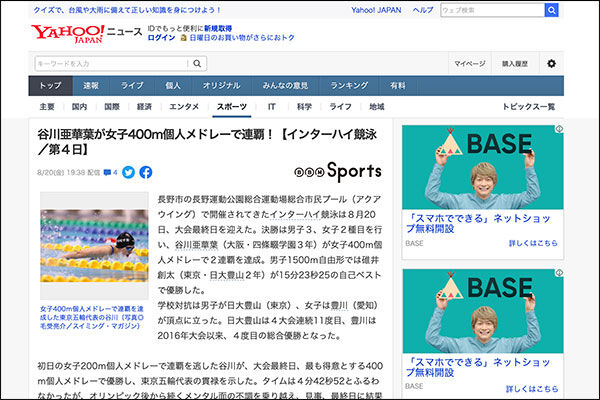The width and height of the screenshot is (600, 400).
Task: Click the 豊川 keyword link in article
Action: tap(339, 305)
